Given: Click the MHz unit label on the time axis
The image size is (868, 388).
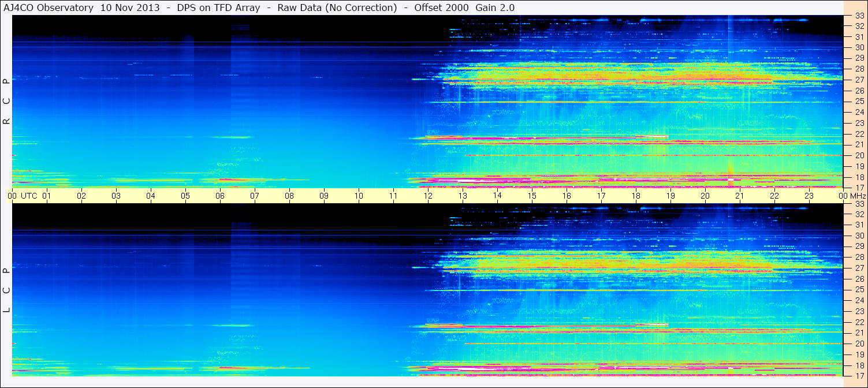Looking at the screenshot, I should click(858, 196).
